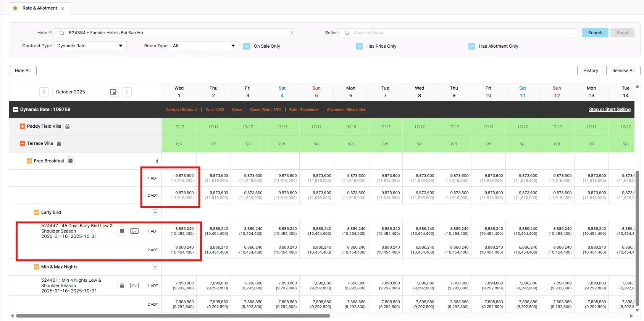Click calendar icon for rate 524447 Early Bird
The height and width of the screenshot is (321, 644).
click(122, 231)
